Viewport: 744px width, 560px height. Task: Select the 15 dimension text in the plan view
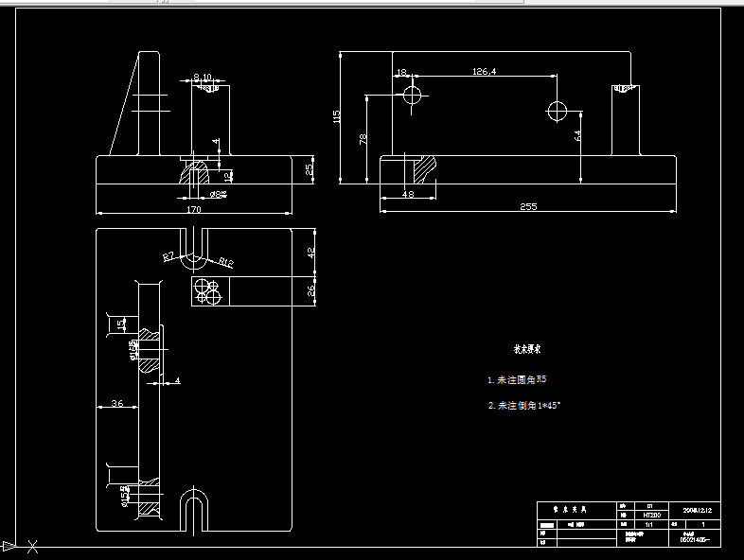pyautogui.click(x=120, y=323)
